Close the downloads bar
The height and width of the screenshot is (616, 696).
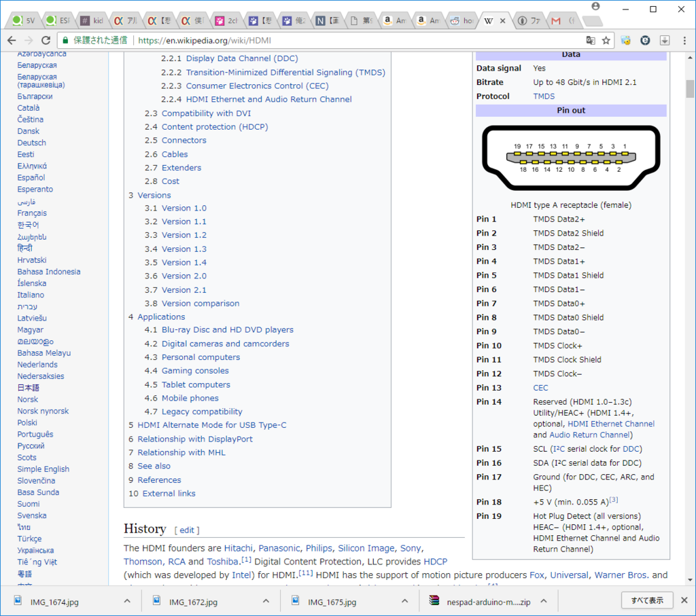click(x=684, y=600)
